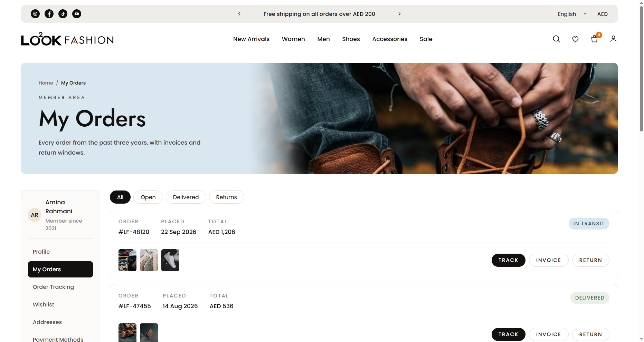Open the Accessories menu
Image resolution: width=644 pixels, height=342 pixels.
pyautogui.click(x=390, y=39)
